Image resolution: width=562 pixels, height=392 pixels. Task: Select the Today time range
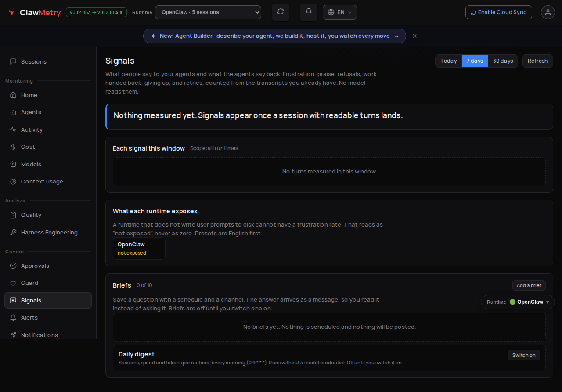(448, 61)
